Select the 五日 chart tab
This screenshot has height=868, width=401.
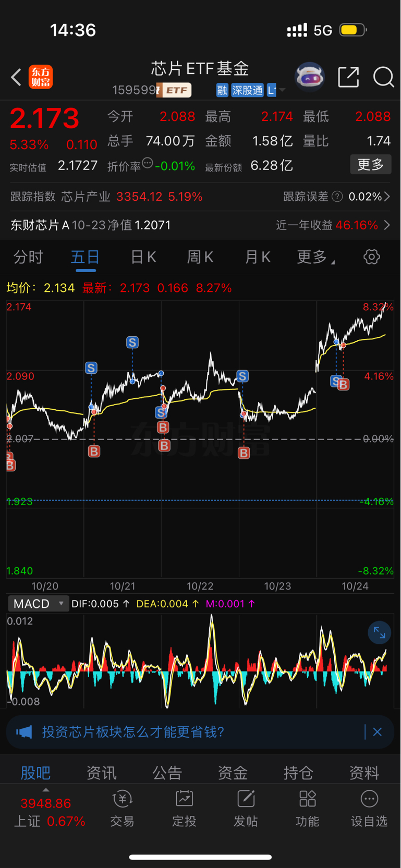[x=86, y=257]
